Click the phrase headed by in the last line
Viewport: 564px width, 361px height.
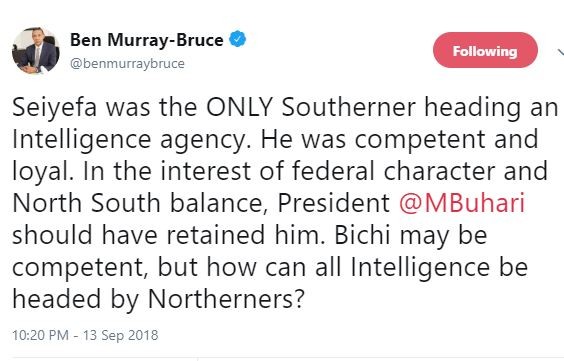[76, 300]
